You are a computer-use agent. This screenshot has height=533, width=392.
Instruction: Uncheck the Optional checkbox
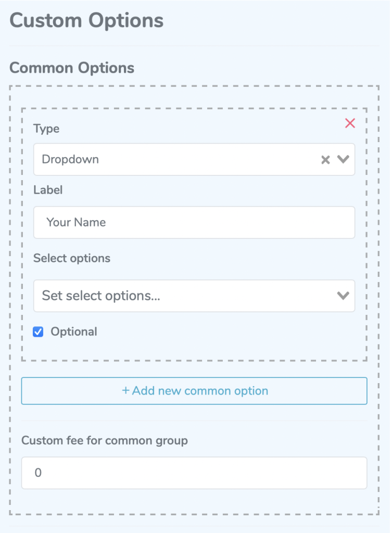tap(38, 332)
